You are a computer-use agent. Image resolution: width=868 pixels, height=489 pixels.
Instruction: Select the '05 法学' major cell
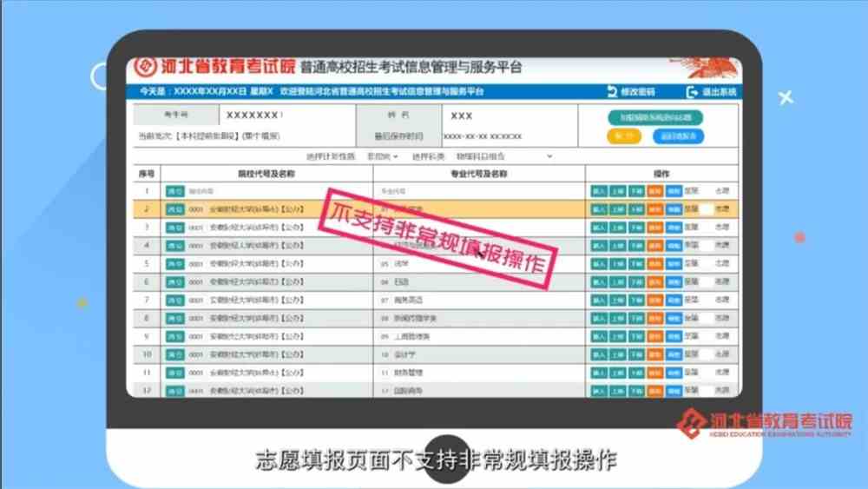(x=479, y=263)
